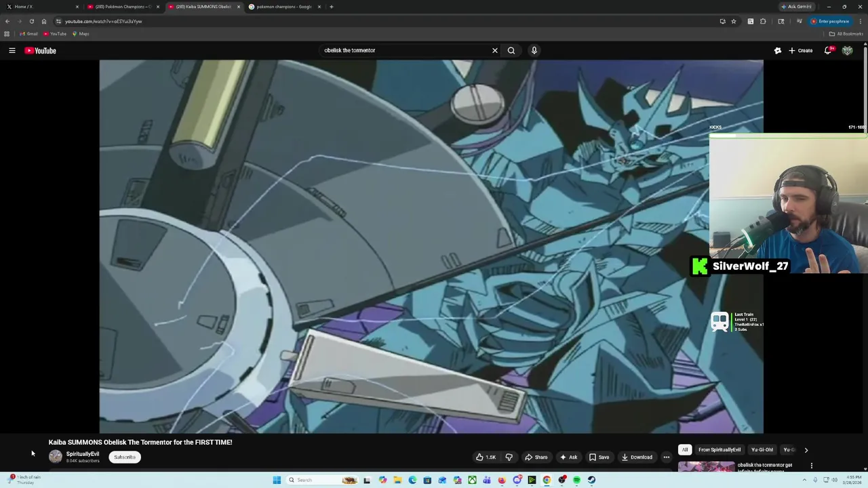Switch to pokemon champions Google tab
This screenshot has width=868, height=488.
283,7
